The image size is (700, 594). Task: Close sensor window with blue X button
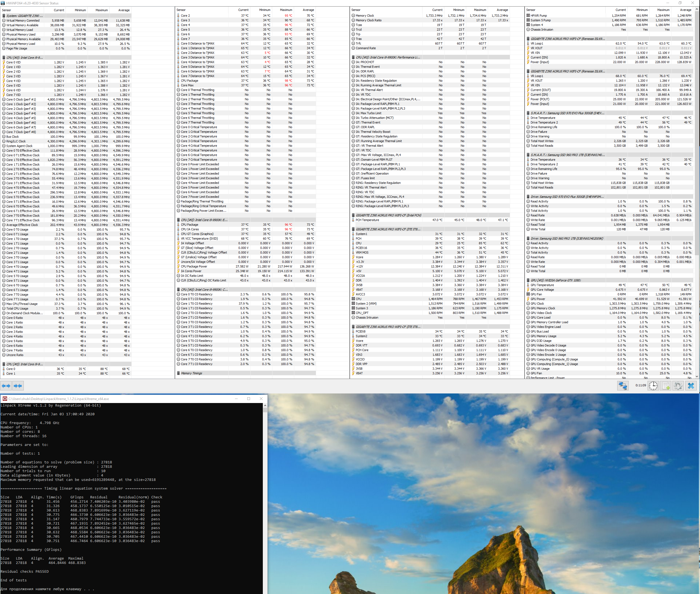691,386
